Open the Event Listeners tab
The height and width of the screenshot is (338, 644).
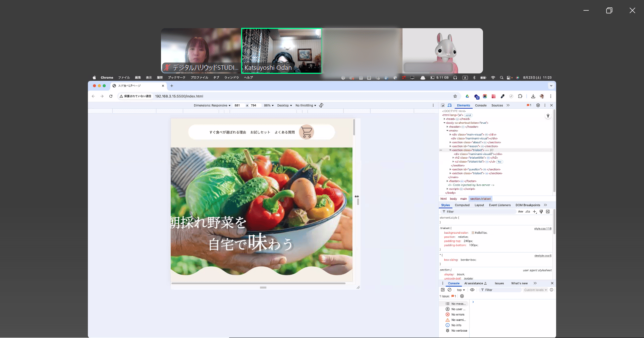(x=500, y=205)
